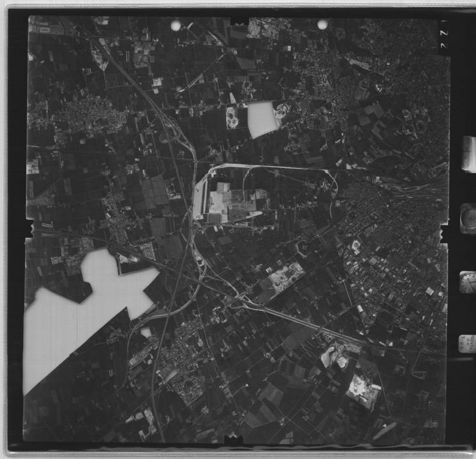This screenshot has width=476, height=459.
Task: Click the film notch on the top edge
Action: (239, 21)
